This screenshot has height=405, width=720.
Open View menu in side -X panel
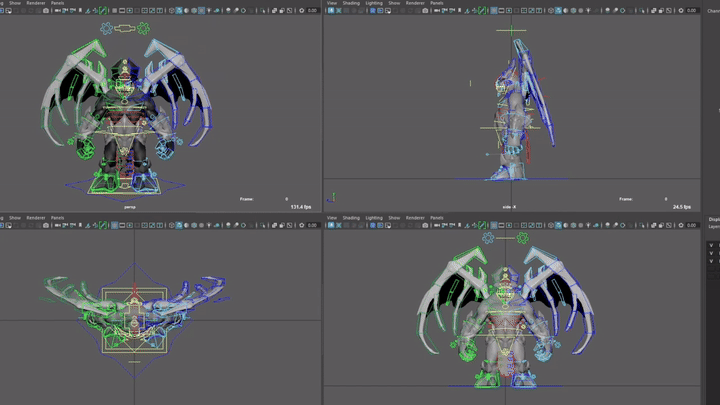point(332,3)
